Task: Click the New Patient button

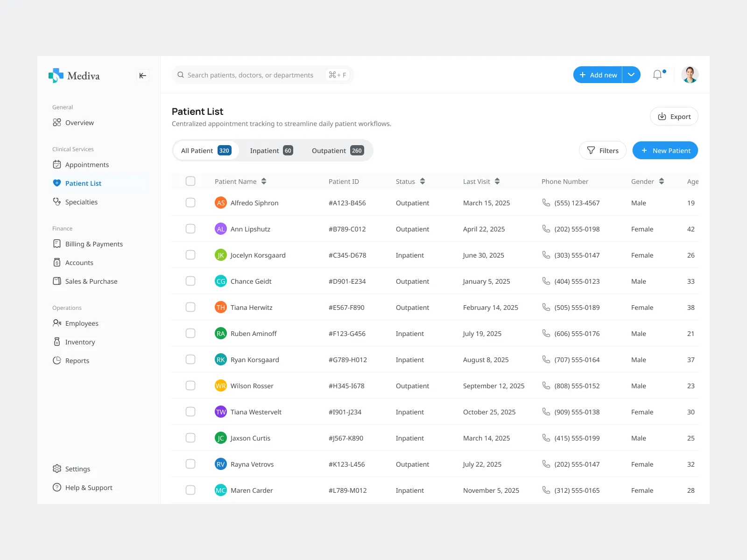Action: 665,150
